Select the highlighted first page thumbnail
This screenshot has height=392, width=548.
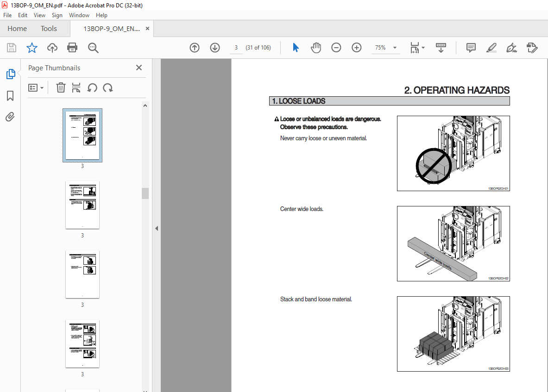tap(82, 135)
